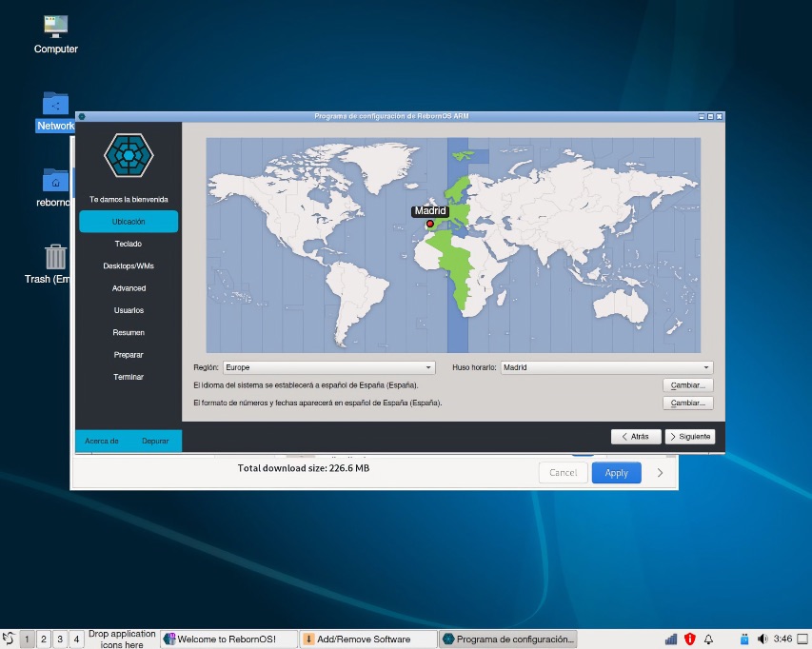Image resolution: width=812 pixels, height=649 pixels.
Task: Click Total download size: 226.6 MB text
Action: tap(304, 468)
